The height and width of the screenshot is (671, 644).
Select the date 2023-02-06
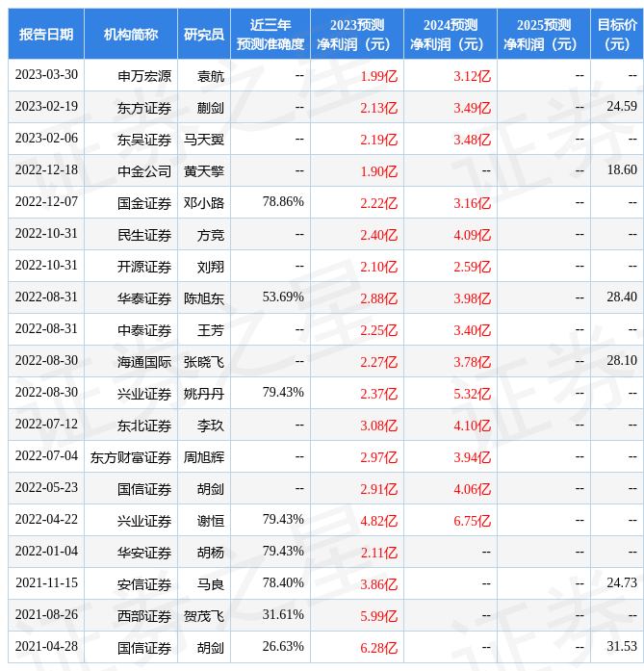(x=46, y=139)
